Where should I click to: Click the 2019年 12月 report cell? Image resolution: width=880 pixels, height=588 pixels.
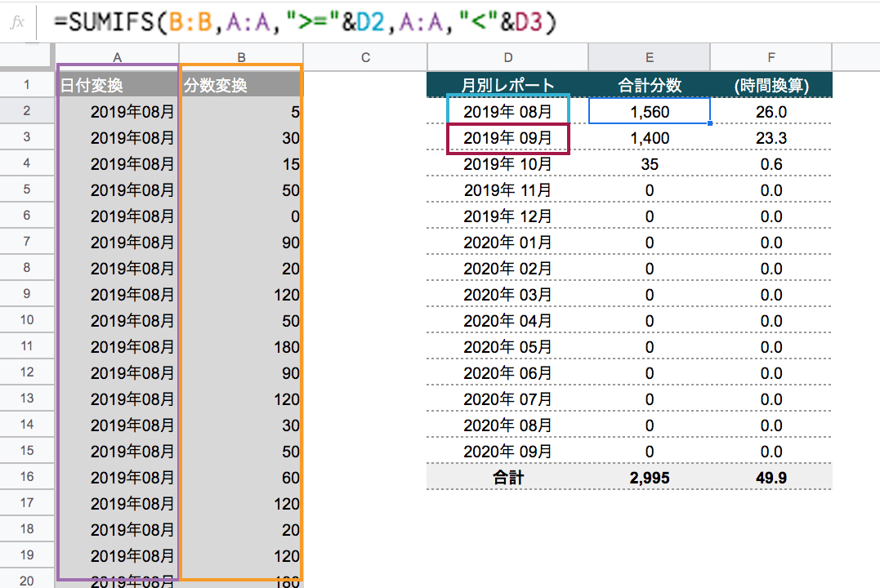508,216
